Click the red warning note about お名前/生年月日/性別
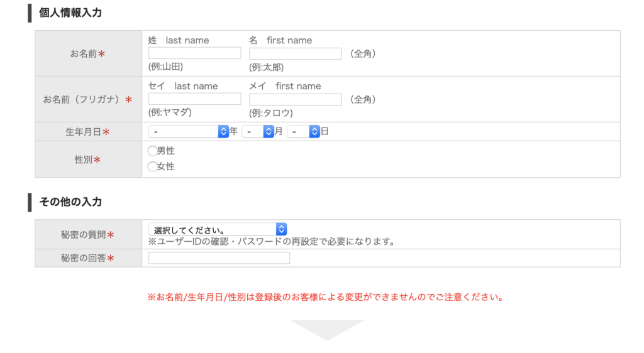This screenshot has width=644, height=353. point(326,297)
